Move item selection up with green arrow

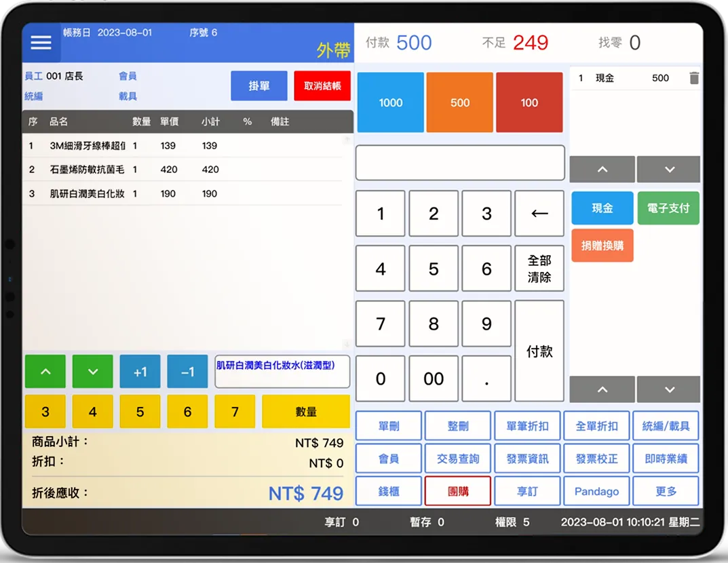[x=45, y=372]
